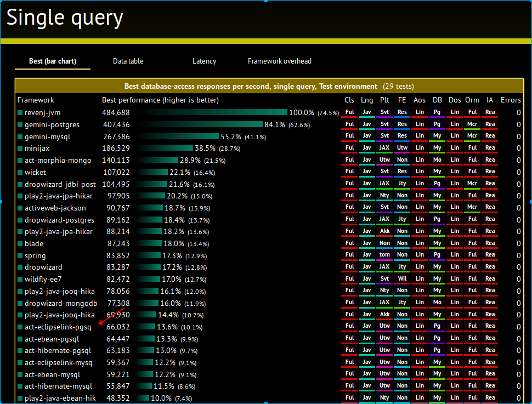Click the FE column header

pos(402,100)
